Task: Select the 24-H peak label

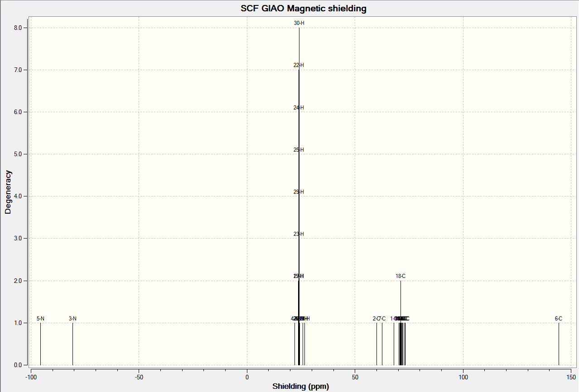Action: [299, 108]
